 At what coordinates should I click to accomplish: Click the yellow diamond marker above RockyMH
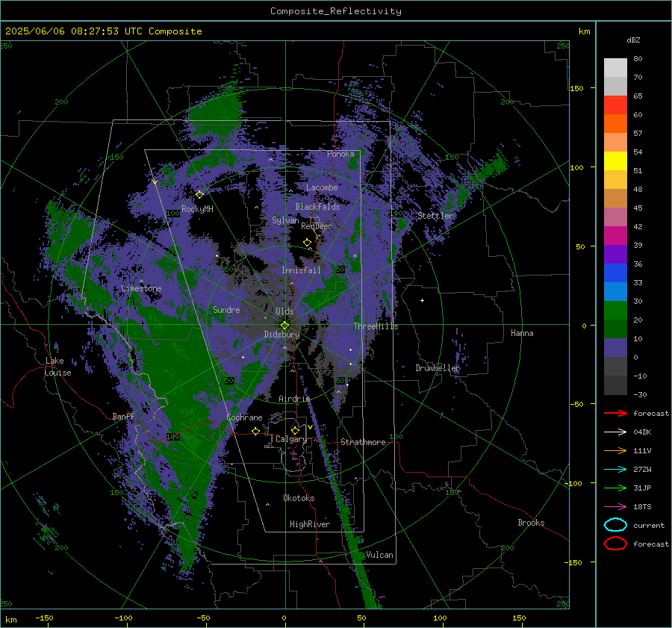pyautogui.click(x=199, y=194)
